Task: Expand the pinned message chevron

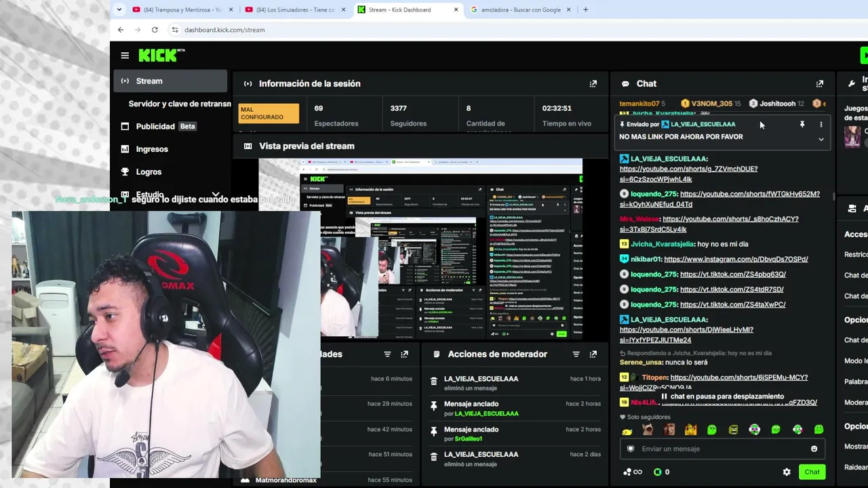Action: pyautogui.click(x=821, y=139)
